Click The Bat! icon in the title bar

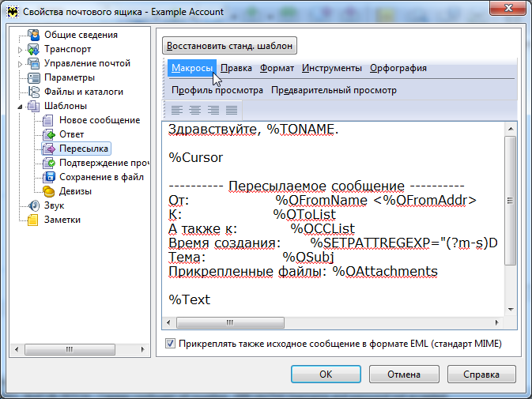(x=13, y=12)
